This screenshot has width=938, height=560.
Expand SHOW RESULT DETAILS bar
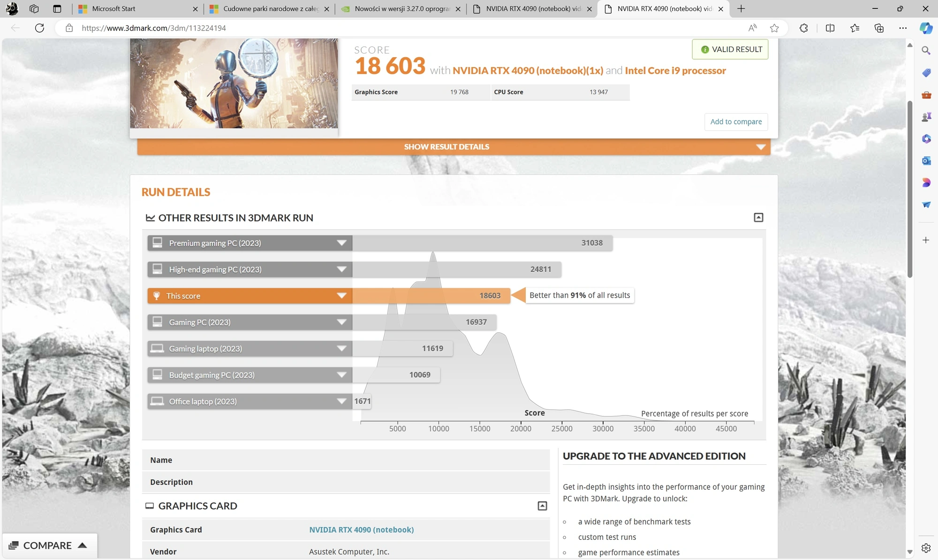coord(454,147)
